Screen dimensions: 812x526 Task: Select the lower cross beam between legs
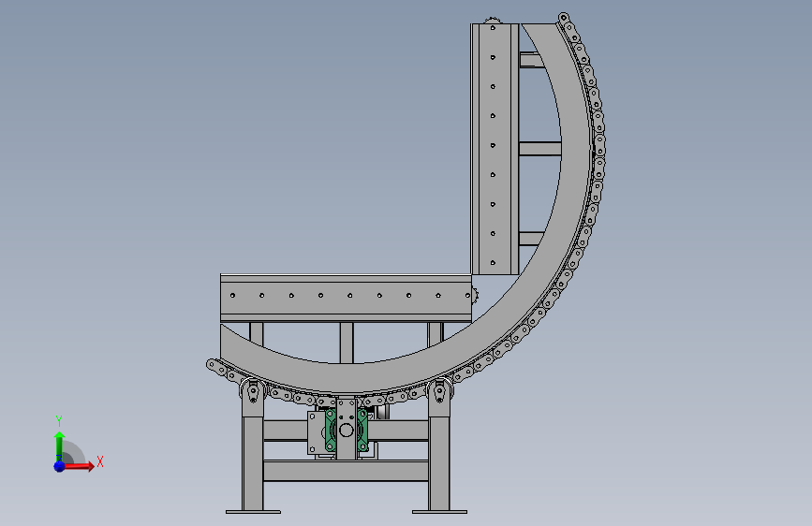pos(346,471)
